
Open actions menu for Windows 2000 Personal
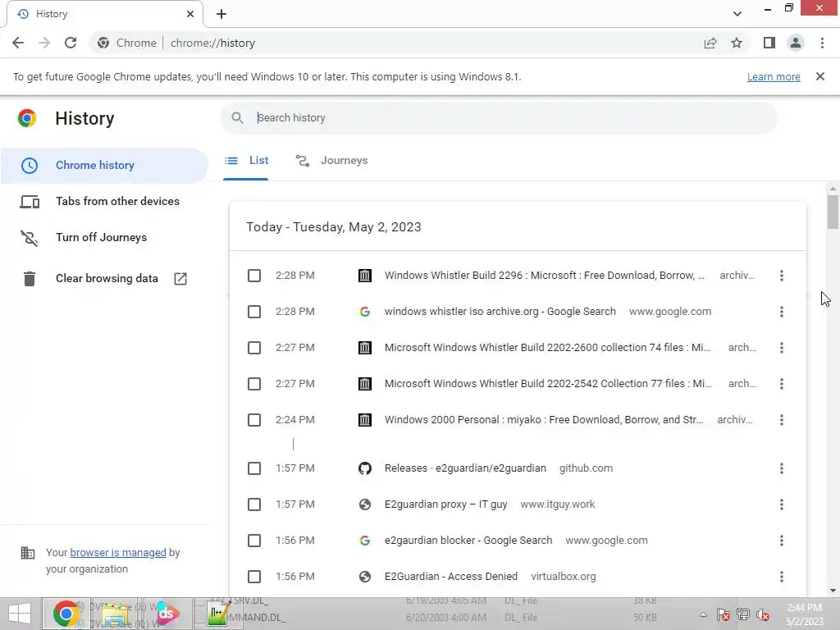pos(782,420)
